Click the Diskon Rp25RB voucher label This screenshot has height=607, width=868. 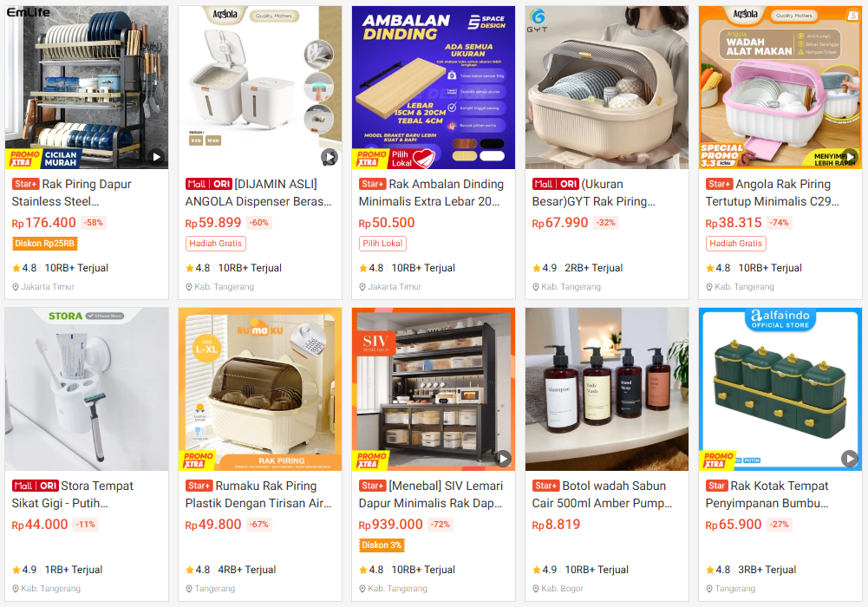pyautogui.click(x=45, y=244)
